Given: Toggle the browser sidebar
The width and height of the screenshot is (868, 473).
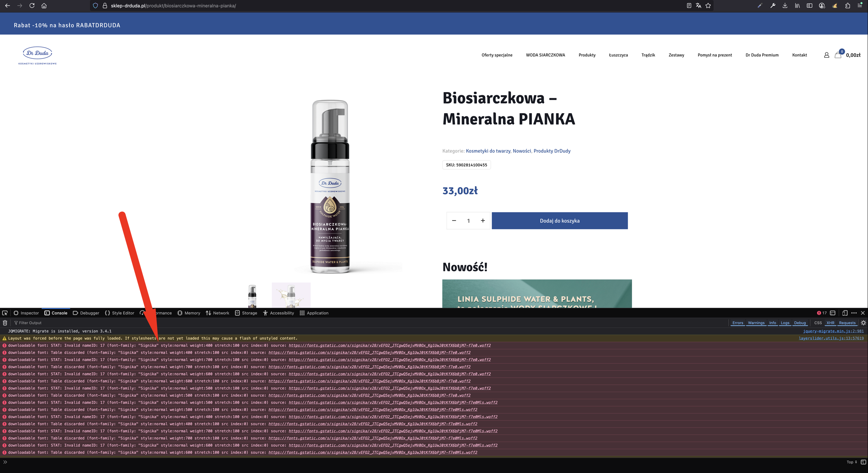Looking at the screenshot, I should click(810, 6).
